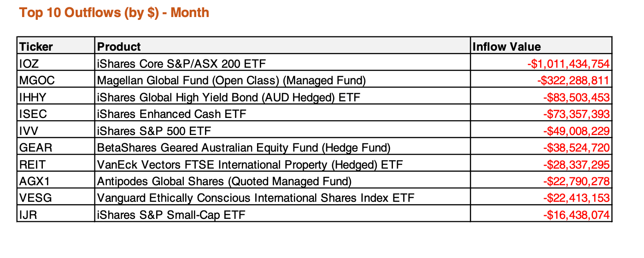
Task: Select the IVV ticker cell
Action: tap(56, 131)
